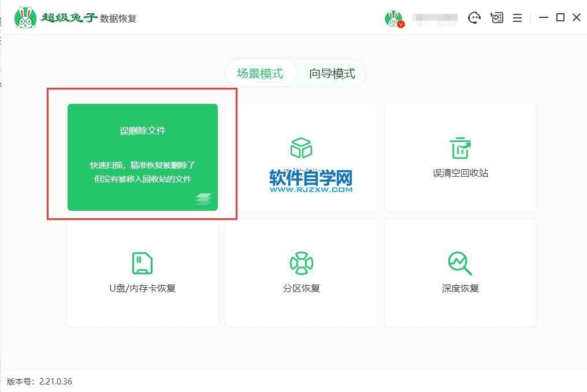The image size is (587, 392).
Task: Select the 分区恢复 partition icon
Action: (301, 263)
